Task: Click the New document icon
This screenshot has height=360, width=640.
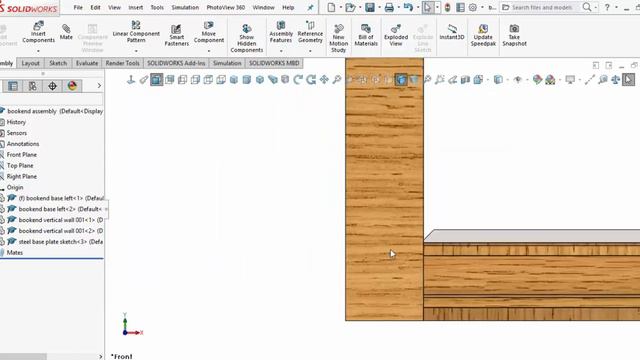Action: (331, 7)
